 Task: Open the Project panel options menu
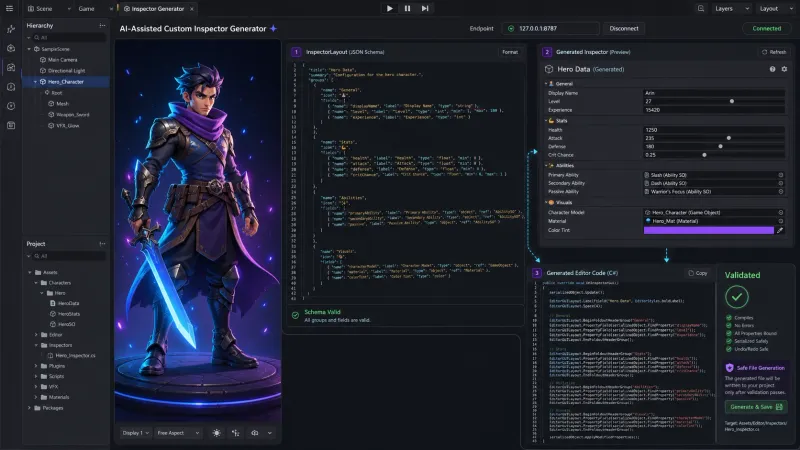(x=103, y=244)
